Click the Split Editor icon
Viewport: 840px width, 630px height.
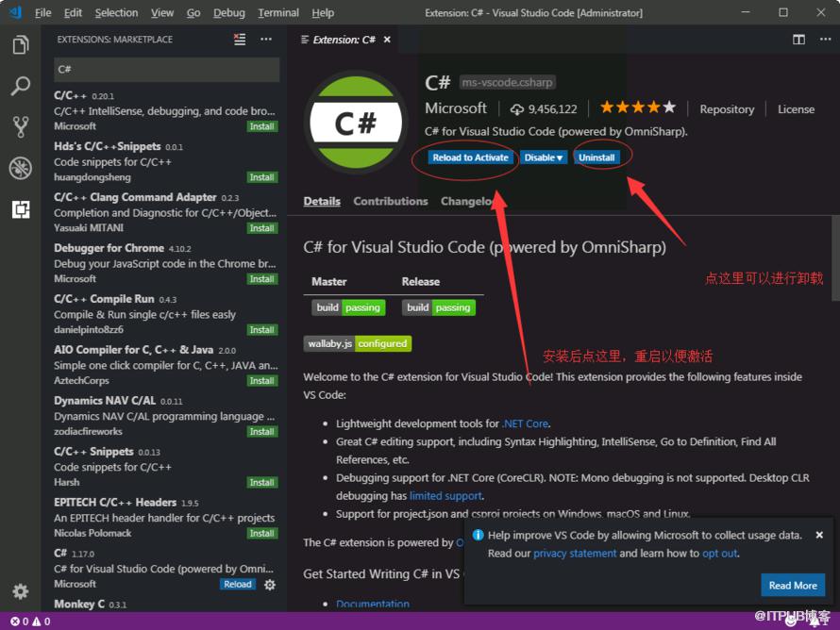[x=798, y=40]
